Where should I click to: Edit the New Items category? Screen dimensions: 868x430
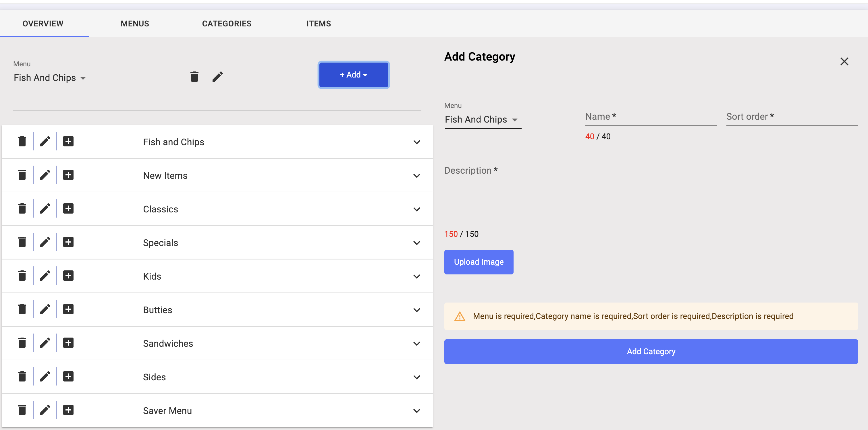(x=45, y=175)
